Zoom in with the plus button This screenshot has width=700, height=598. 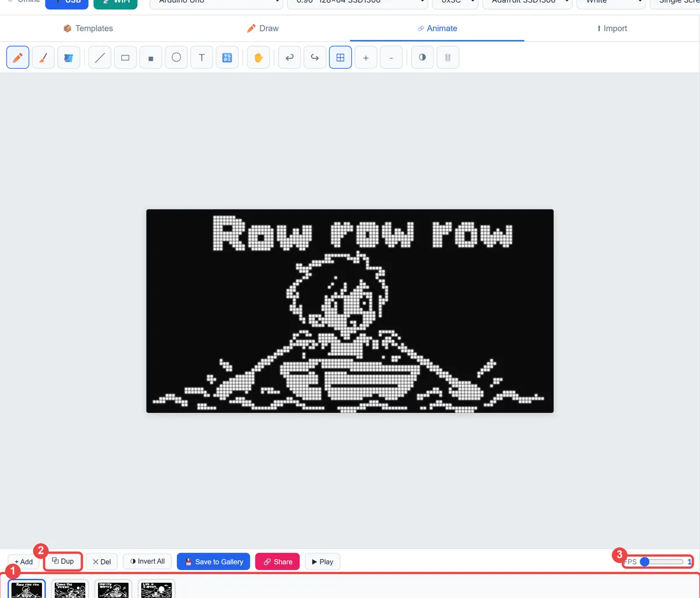pyautogui.click(x=366, y=58)
